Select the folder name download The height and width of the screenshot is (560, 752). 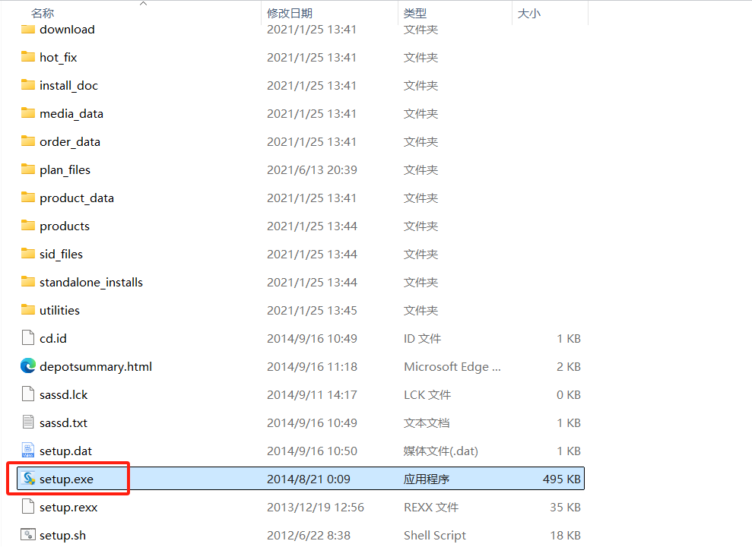(67, 29)
